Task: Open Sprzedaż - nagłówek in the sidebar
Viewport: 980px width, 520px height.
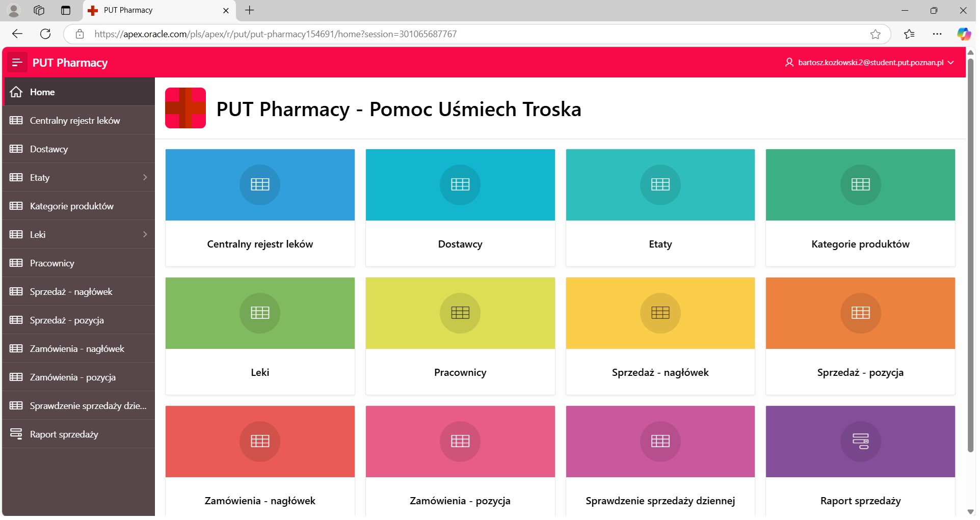Action: coord(79,292)
